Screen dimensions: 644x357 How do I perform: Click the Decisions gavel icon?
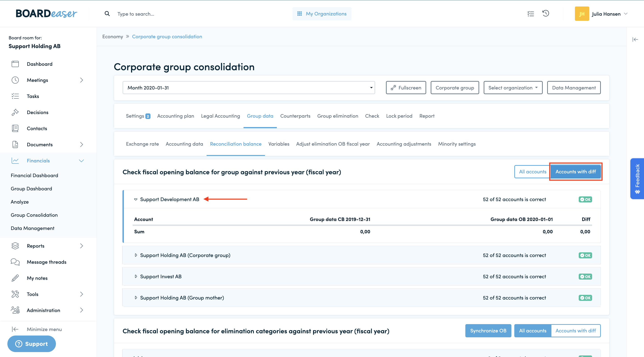tap(15, 112)
